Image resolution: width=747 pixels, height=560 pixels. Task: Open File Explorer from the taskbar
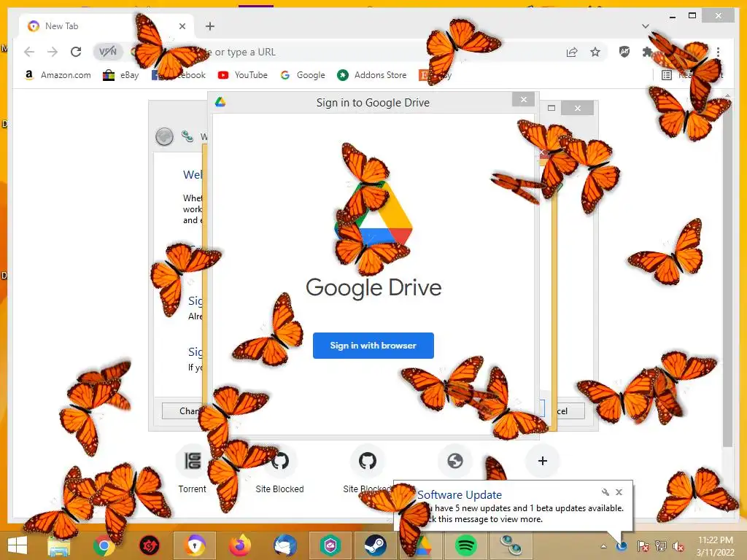click(59, 546)
